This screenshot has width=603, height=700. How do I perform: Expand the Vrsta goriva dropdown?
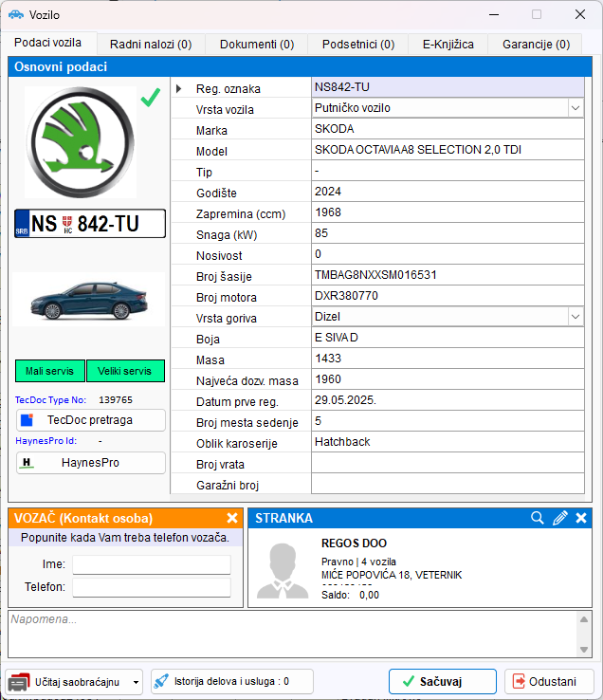click(576, 317)
